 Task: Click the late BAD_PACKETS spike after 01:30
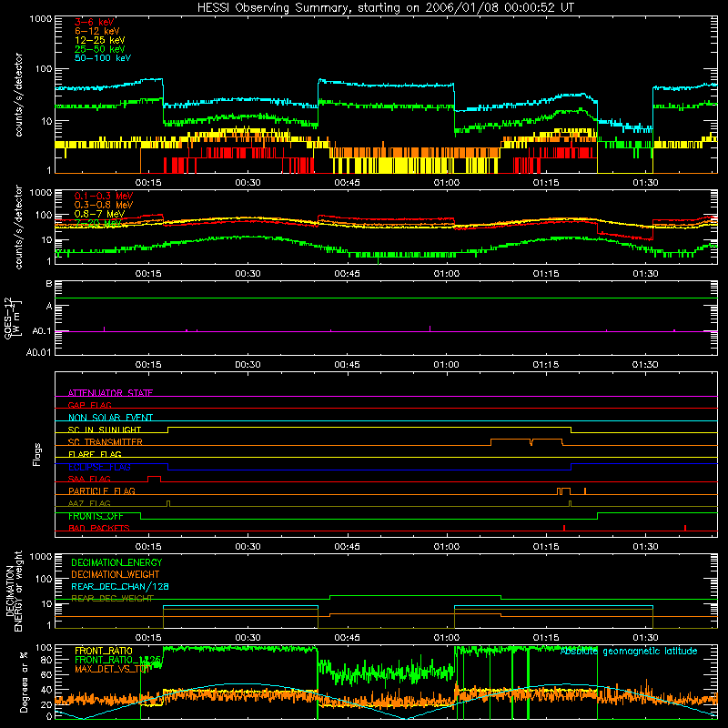tap(685, 528)
